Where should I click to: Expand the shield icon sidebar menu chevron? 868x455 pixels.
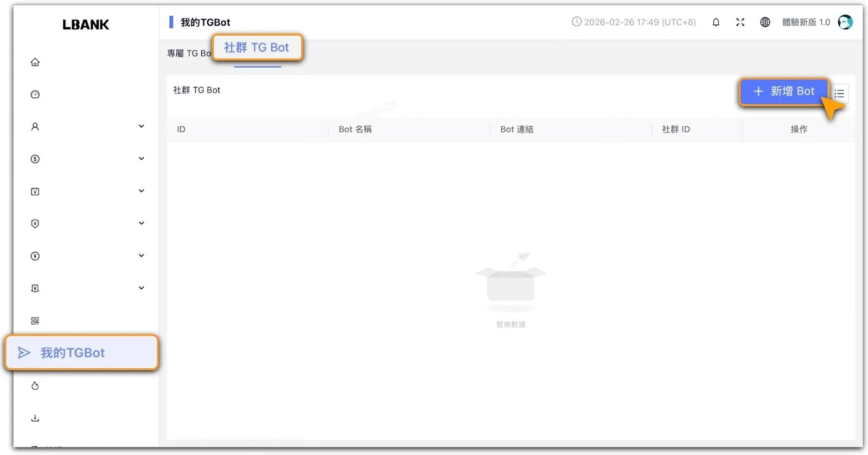coord(141,223)
